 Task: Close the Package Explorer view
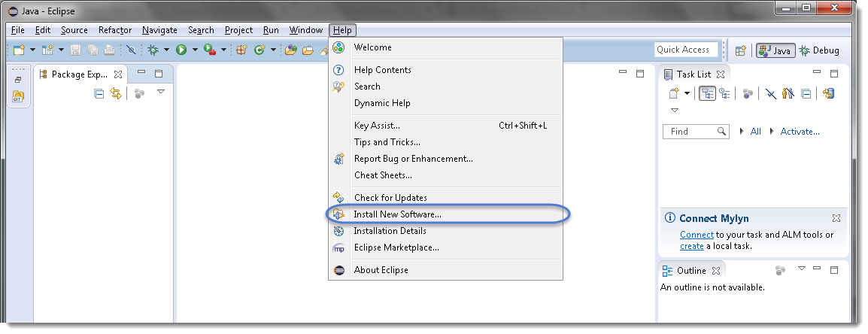pos(118,74)
